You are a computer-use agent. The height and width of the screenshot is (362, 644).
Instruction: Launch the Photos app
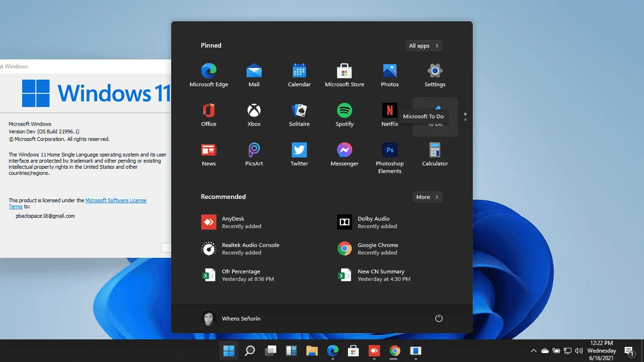[x=390, y=75]
